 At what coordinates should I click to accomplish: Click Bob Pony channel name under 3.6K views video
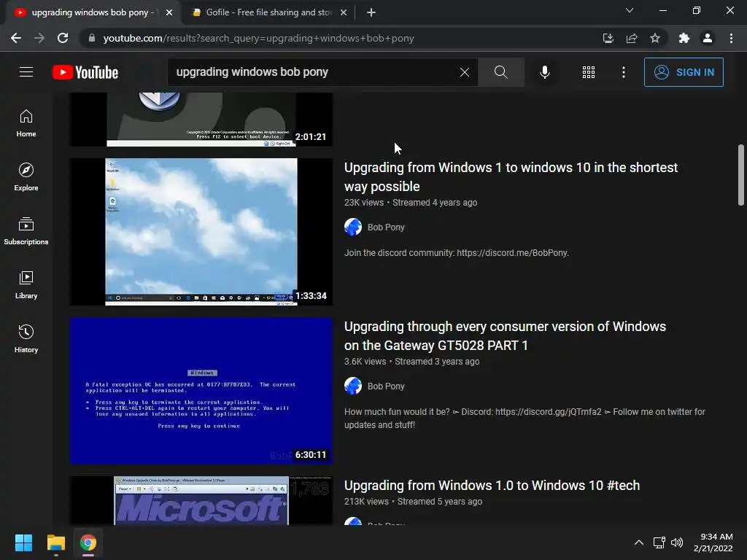point(386,386)
